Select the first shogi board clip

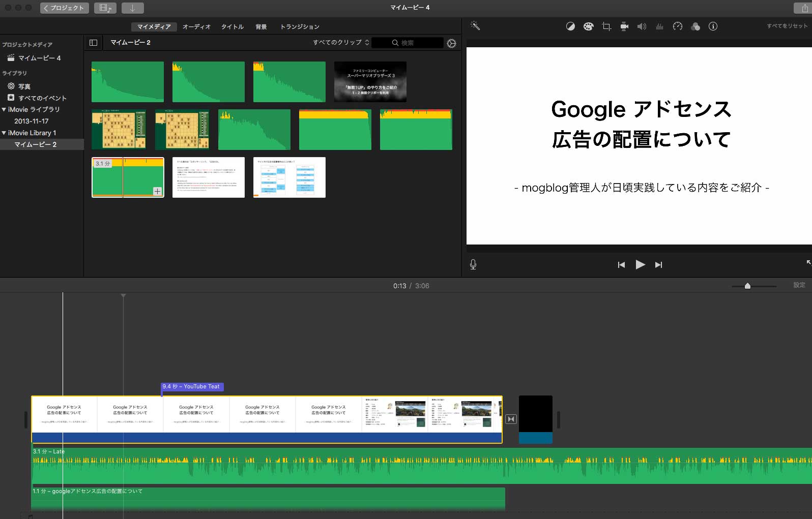tap(119, 129)
